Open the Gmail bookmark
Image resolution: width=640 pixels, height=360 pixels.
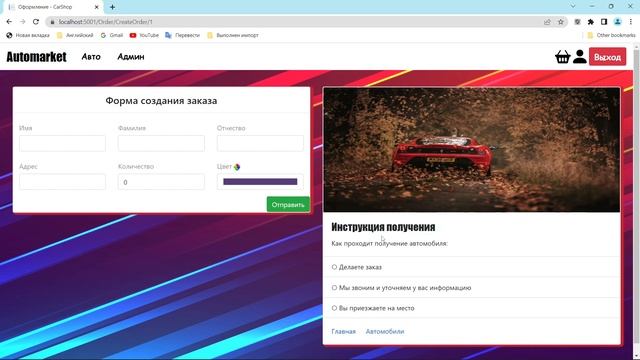coord(112,35)
